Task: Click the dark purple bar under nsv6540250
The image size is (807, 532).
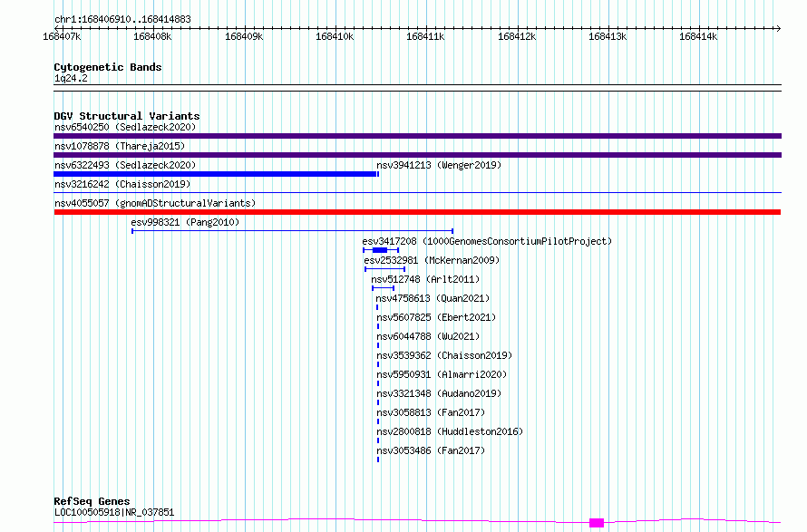Action: point(417,136)
